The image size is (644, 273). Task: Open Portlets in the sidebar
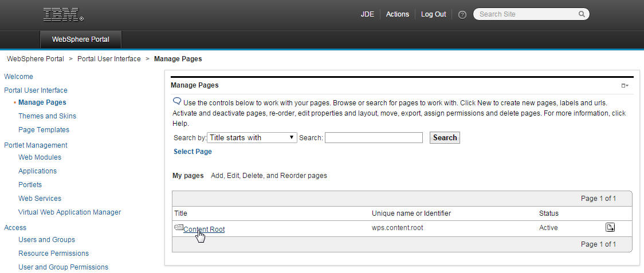coord(30,184)
